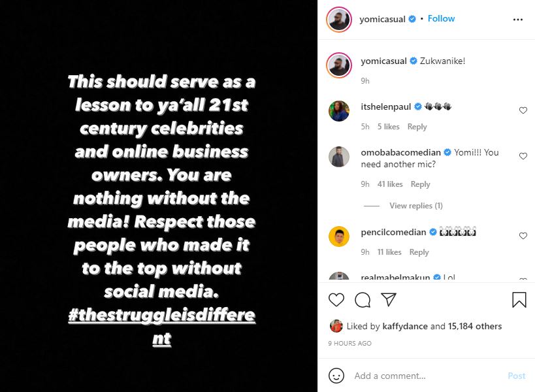
Task: Click the Add a comment input field
Action: click(405, 376)
